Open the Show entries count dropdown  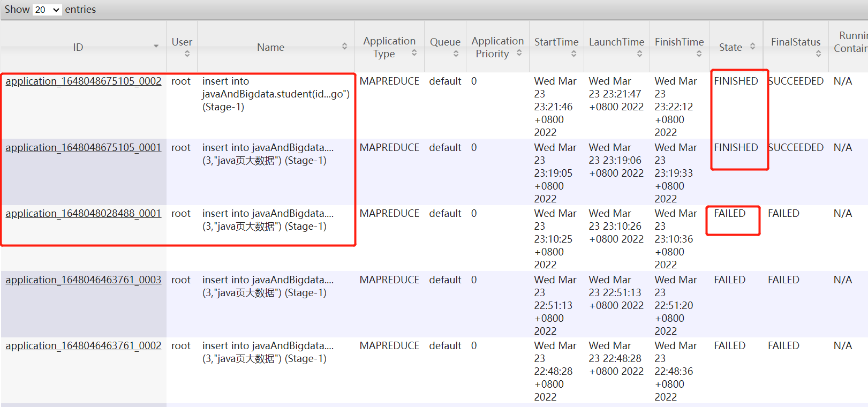(48, 10)
